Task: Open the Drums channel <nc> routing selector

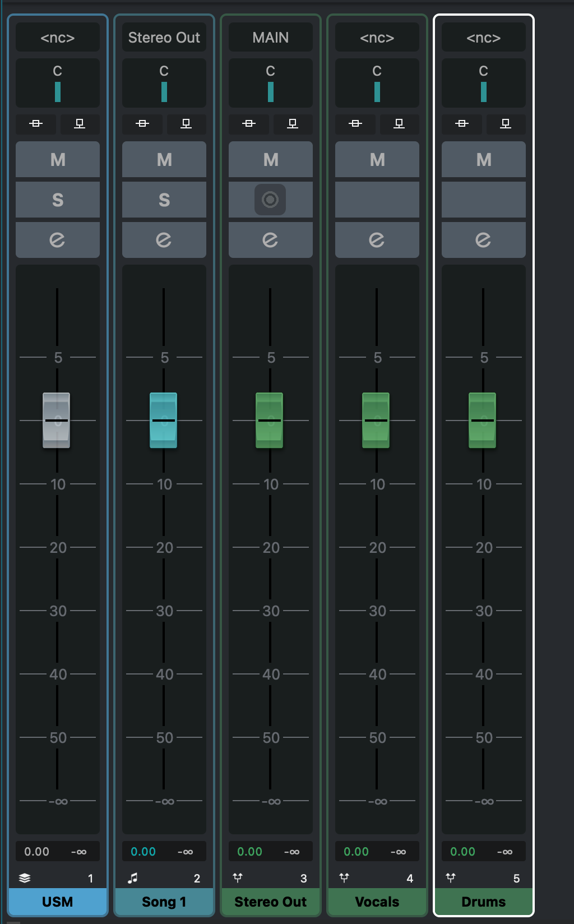Action: coord(483,38)
